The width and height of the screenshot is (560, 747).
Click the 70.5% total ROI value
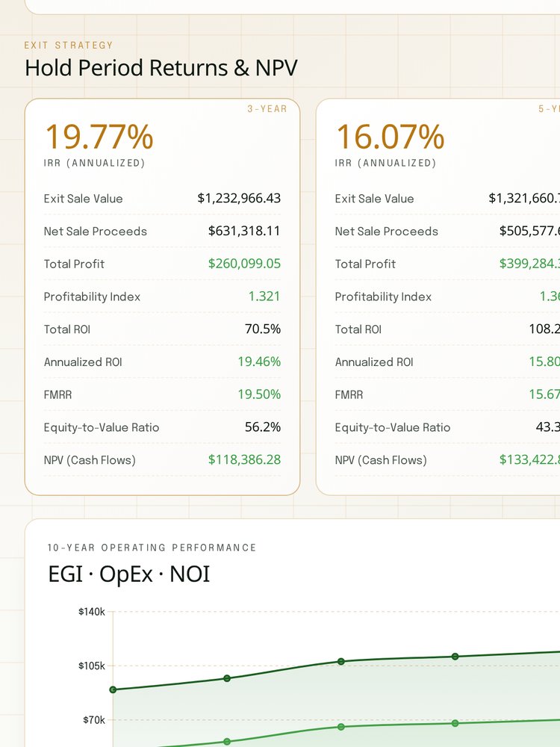[263, 329]
